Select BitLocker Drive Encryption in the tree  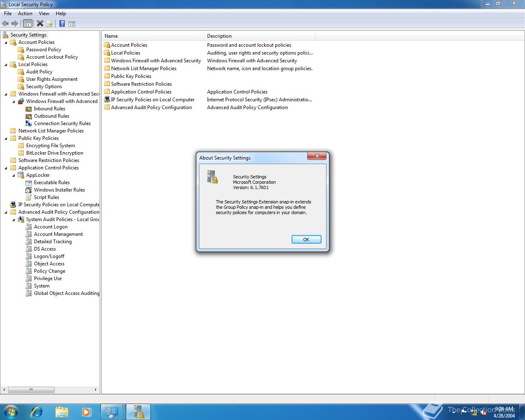[55, 153]
